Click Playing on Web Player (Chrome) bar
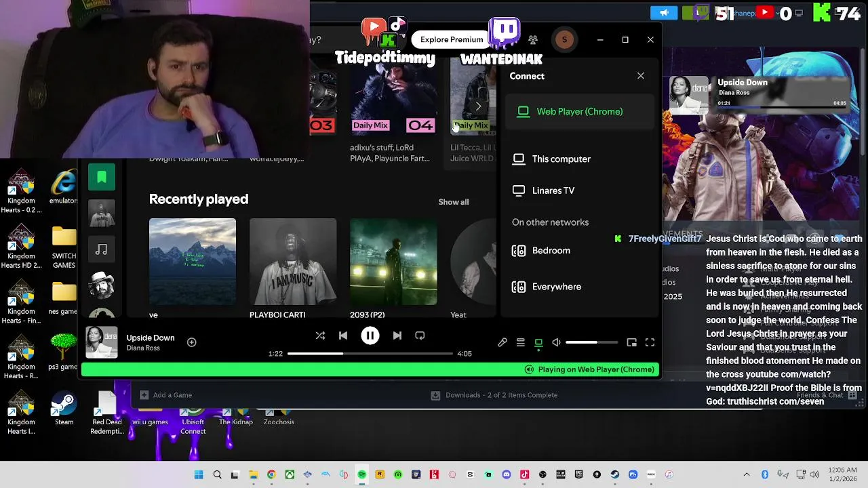 coord(370,369)
